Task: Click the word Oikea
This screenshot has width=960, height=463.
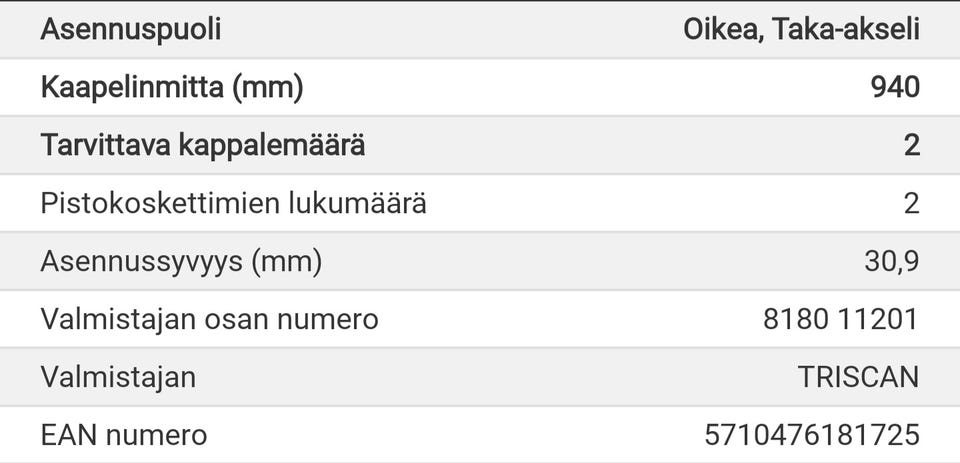Action: [x=721, y=29]
